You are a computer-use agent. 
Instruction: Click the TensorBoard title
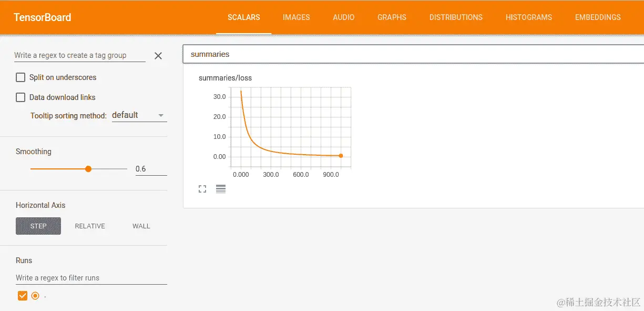[x=42, y=17]
